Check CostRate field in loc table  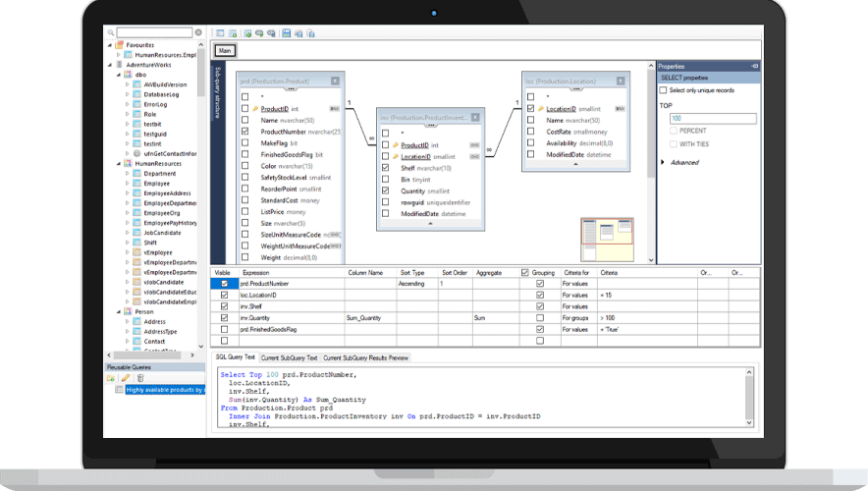(531, 132)
